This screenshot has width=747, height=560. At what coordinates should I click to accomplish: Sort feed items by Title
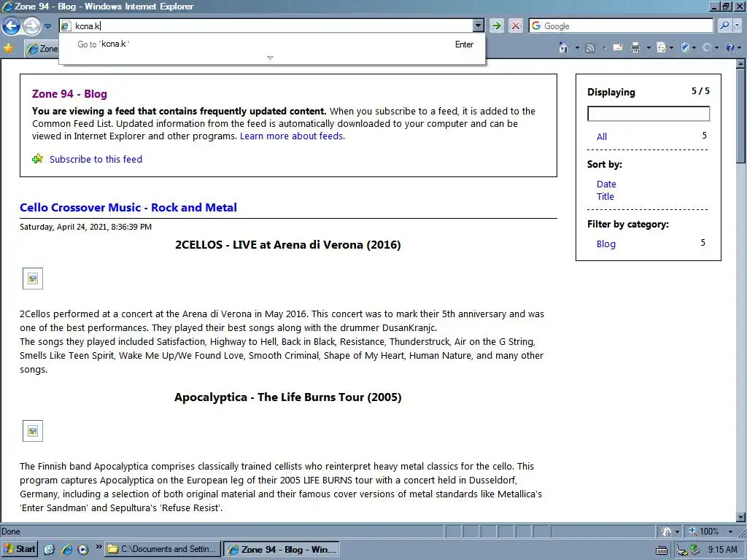pos(605,197)
